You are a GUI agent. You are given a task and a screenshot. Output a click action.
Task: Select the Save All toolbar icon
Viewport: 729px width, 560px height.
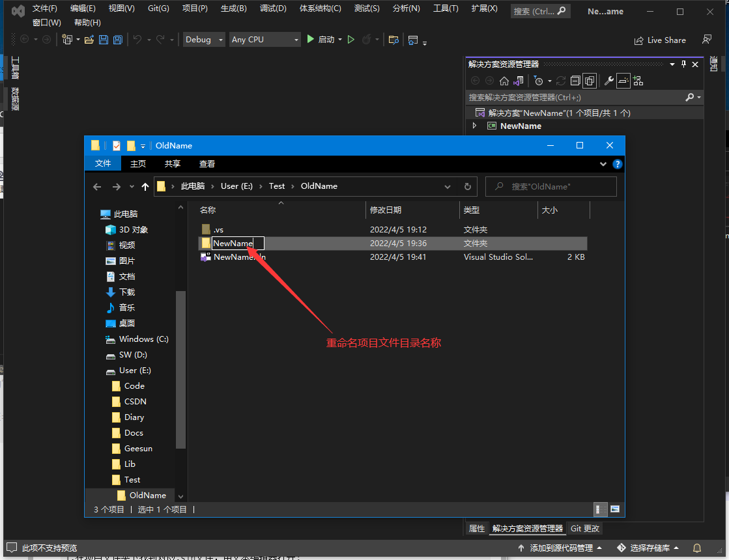[x=117, y=40]
